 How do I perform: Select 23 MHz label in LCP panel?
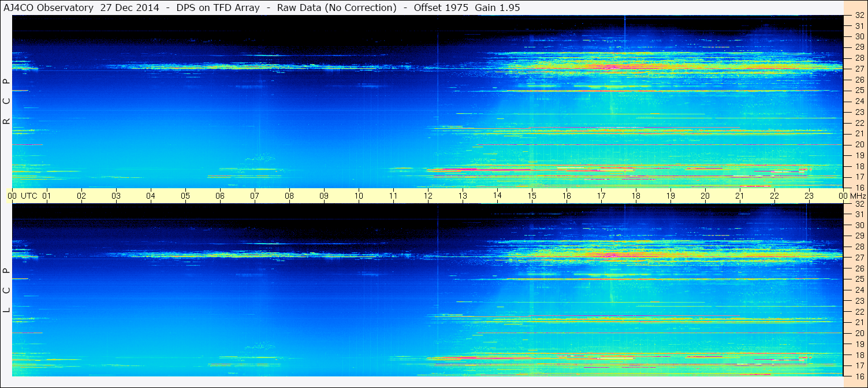tap(859, 301)
